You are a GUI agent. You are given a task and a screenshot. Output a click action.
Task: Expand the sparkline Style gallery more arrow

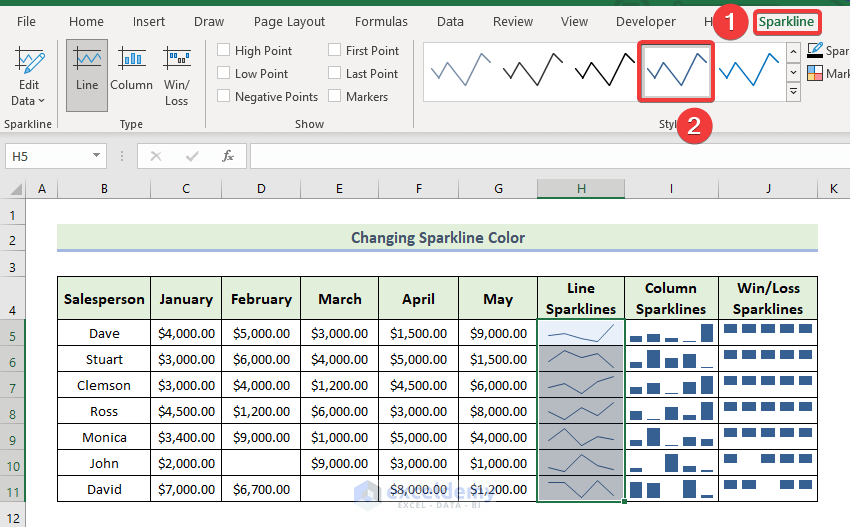coord(794,91)
